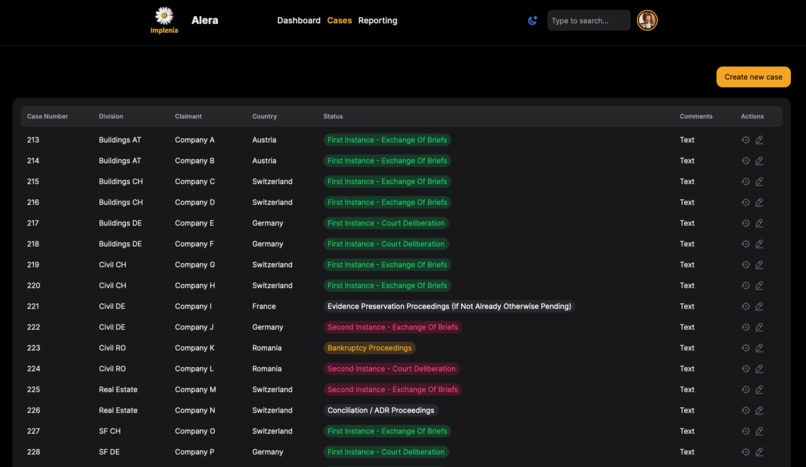This screenshot has height=467, width=806.
Task: View history for case 227
Action: coord(745,431)
